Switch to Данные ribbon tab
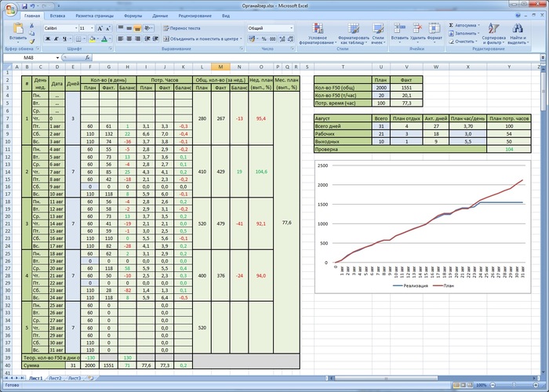Image resolution: width=549 pixels, height=392 pixels. click(160, 16)
